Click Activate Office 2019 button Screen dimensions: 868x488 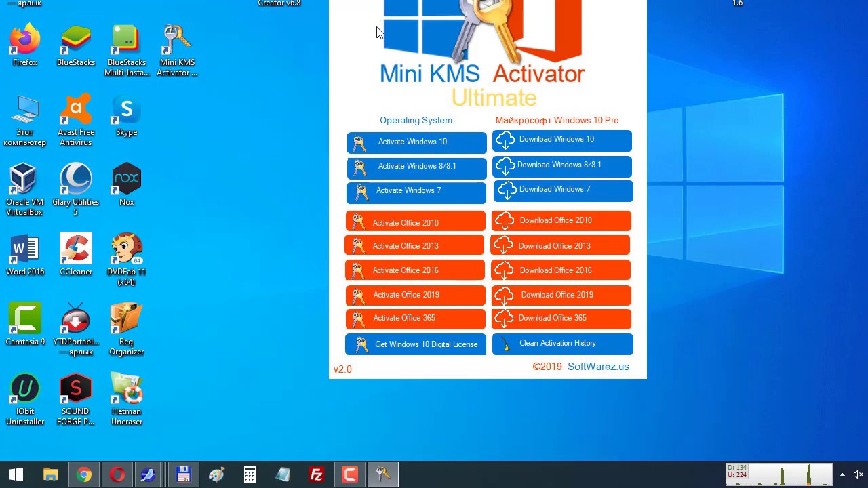pyautogui.click(x=415, y=295)
